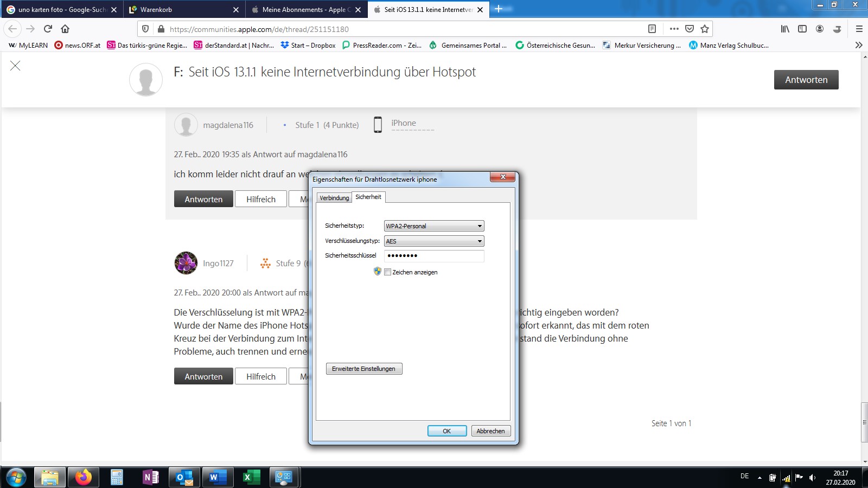Click the DE language indicator in tray

(x=744, y=476)
